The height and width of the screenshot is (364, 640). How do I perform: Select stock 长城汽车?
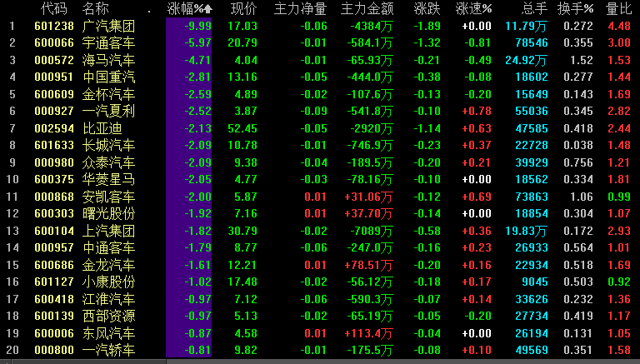coord(108,145)
